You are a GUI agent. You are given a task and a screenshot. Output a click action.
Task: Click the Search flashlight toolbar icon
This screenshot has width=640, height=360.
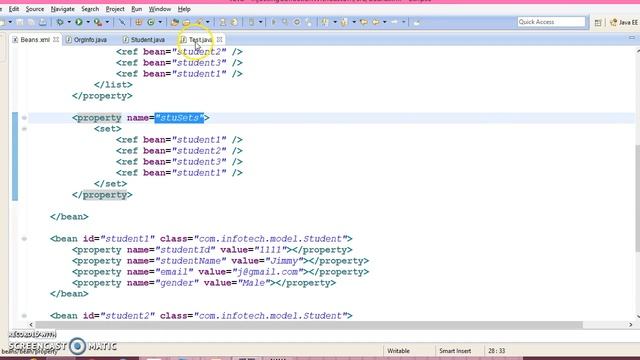[x=199, y=22]
